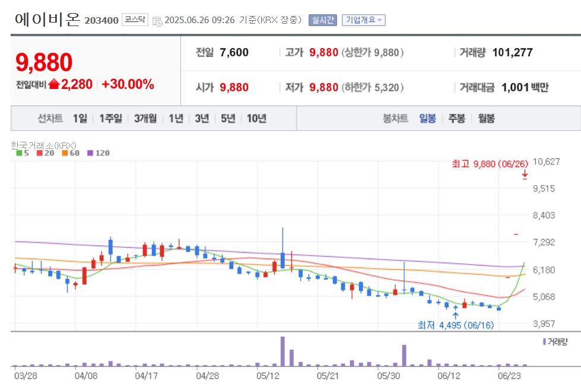
Task: Click the 거래량 101,277 value
Action: (512, 52)
